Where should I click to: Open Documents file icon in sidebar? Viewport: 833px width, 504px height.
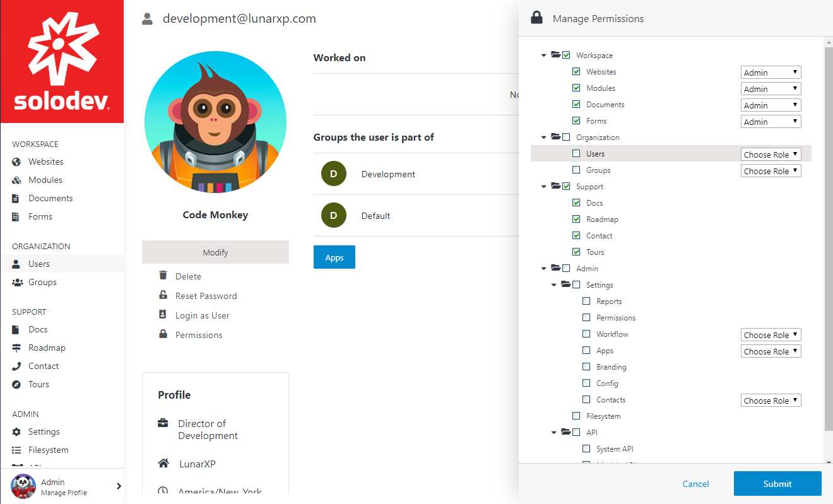[16, 199]
